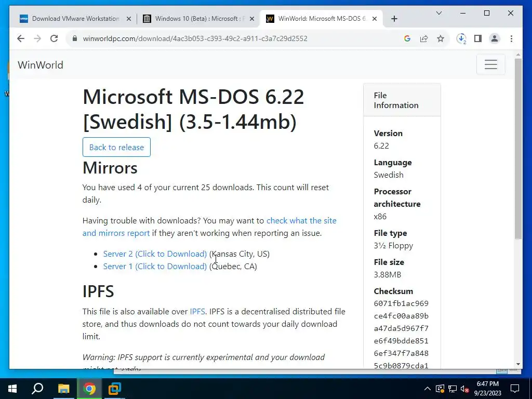
Task: Click the scrollbar up arrow
Action: [x=518, y=54]
